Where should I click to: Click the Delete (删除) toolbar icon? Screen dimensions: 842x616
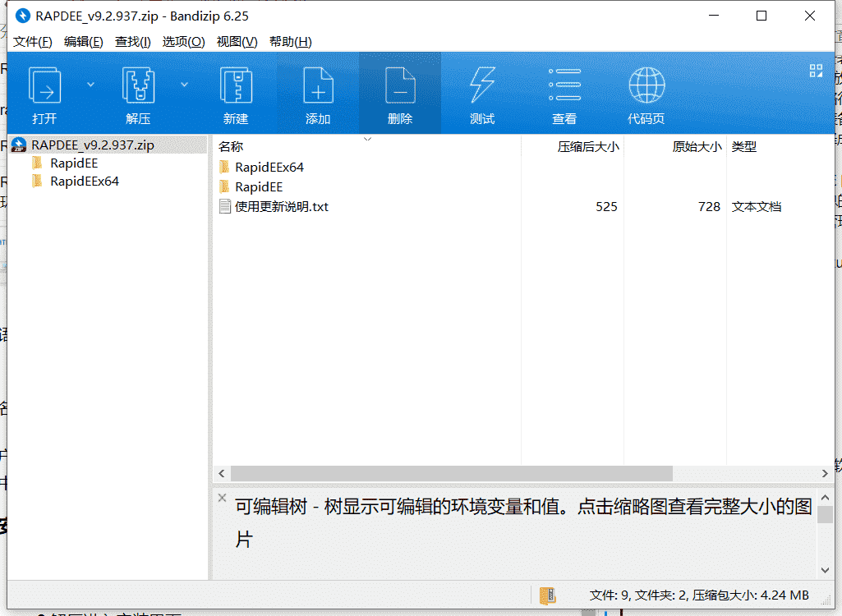point(400,85)
